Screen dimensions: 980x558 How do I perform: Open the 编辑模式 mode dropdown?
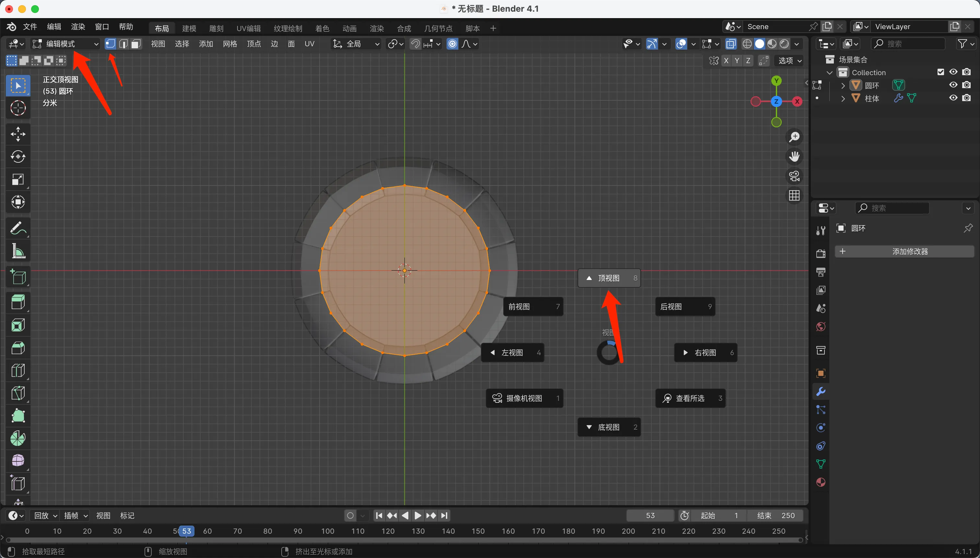pos(65,44)
